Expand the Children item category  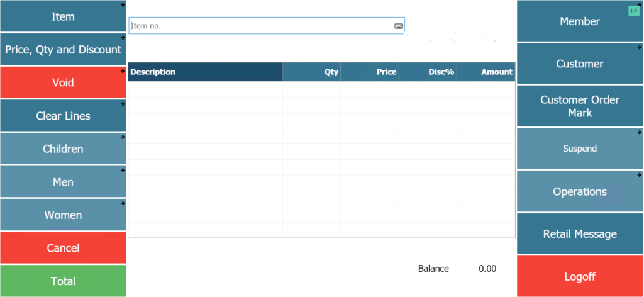[64, 148]
